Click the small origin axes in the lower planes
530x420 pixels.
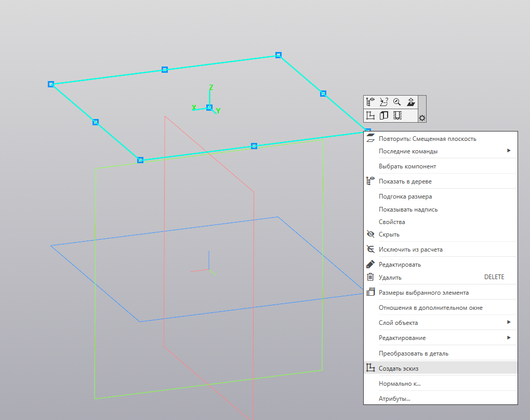[x=208, y=269]
